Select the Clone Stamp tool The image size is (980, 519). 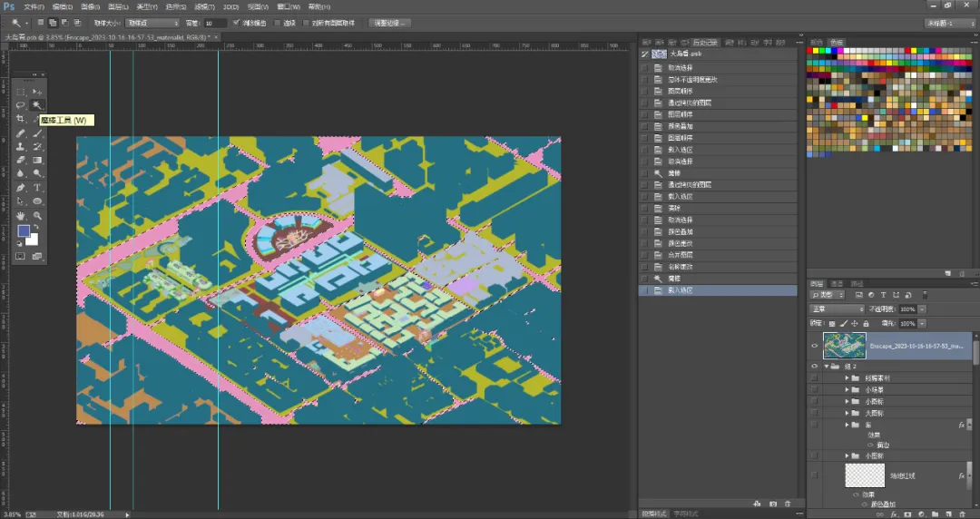(x=21, y=146)
